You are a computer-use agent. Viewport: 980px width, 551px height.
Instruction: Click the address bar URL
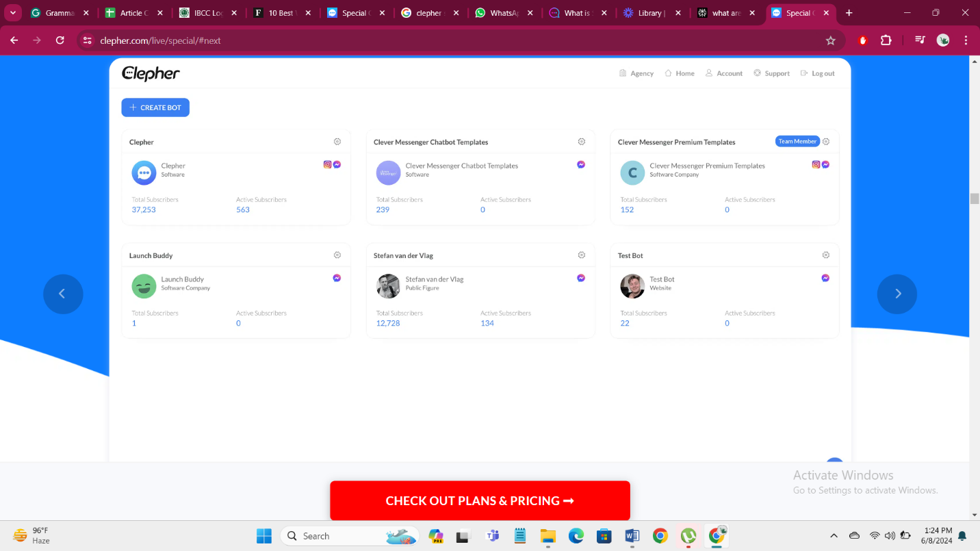(160, 40)
